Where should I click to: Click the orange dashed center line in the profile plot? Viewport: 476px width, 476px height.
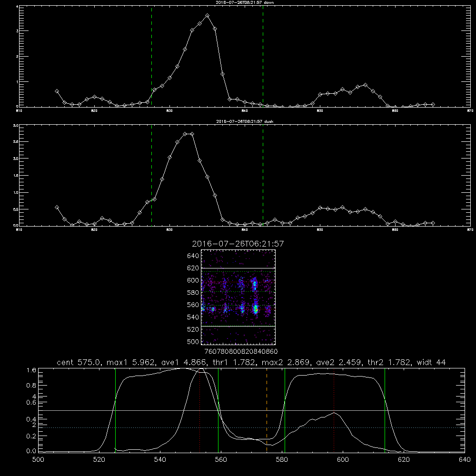(267, 410)
